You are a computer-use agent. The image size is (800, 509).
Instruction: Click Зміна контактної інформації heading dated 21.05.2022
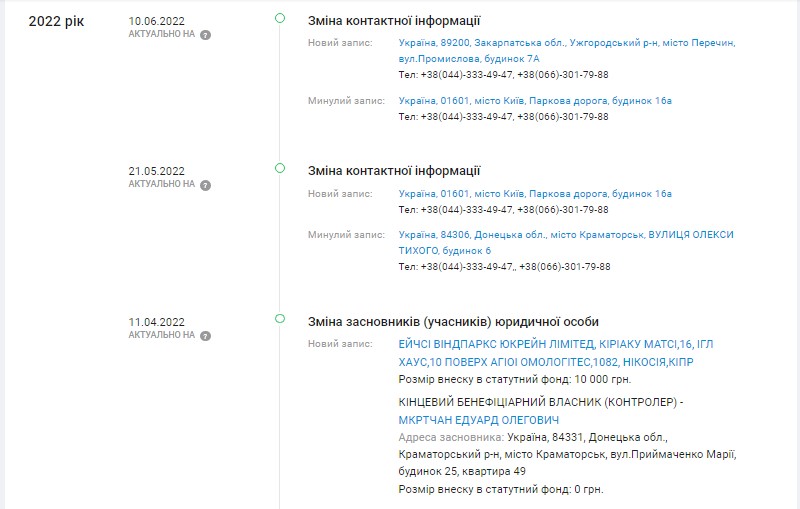394,171
